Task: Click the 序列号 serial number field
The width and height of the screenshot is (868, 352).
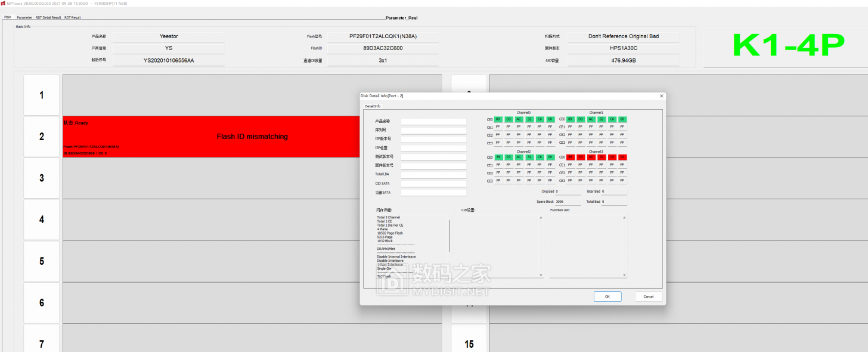Action: point(433,129)
